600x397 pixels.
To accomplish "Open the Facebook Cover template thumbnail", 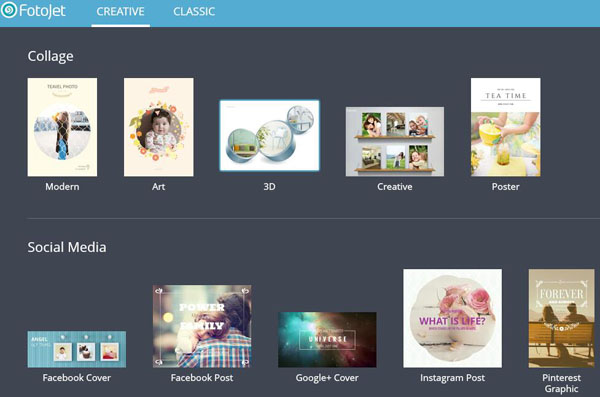I will point(77,349).
